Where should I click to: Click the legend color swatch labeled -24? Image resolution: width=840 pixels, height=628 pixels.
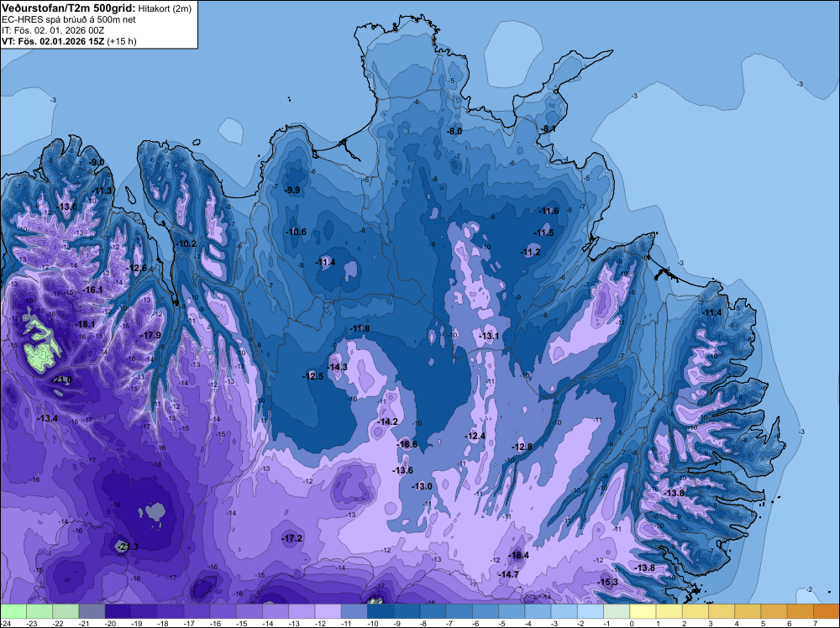coord(13,611)
